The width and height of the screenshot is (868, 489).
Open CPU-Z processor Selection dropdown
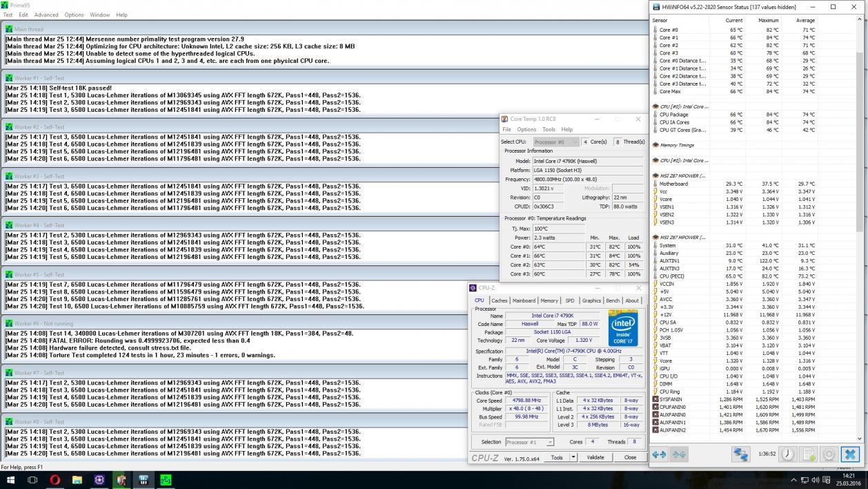coord(529,442)
